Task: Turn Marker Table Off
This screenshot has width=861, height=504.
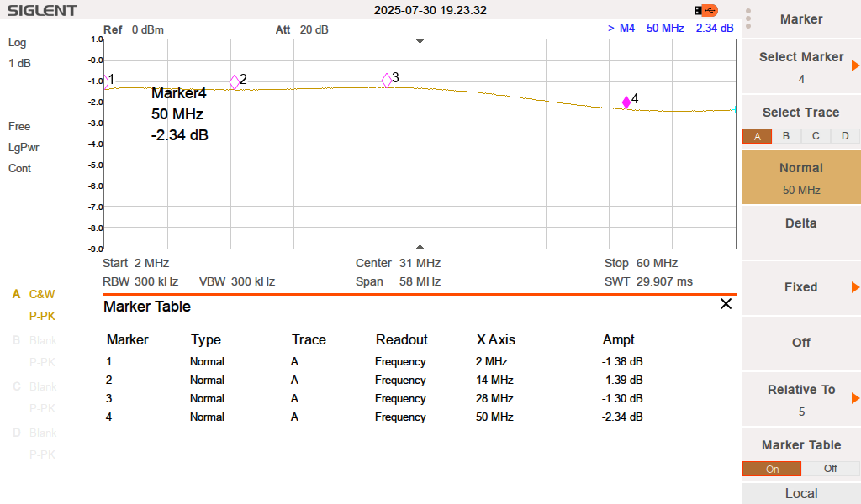Action: (830, 469)
